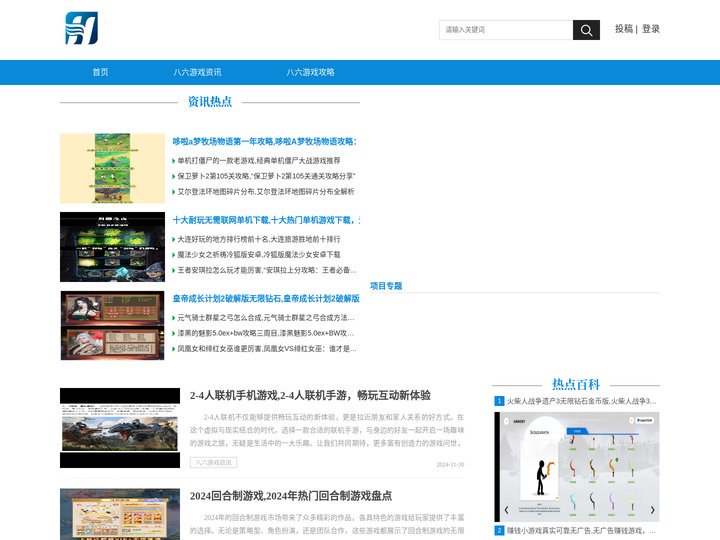The width and height of the screenshot is (720, 540).
Task: Open title 2024回合制游戏 热门回合制游戏盘点
Action: coord(291,496)
